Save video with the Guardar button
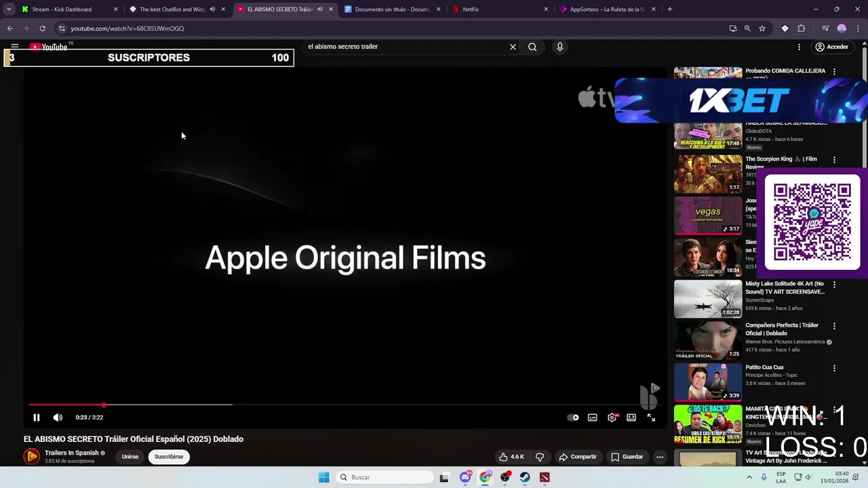 (626, 457)
